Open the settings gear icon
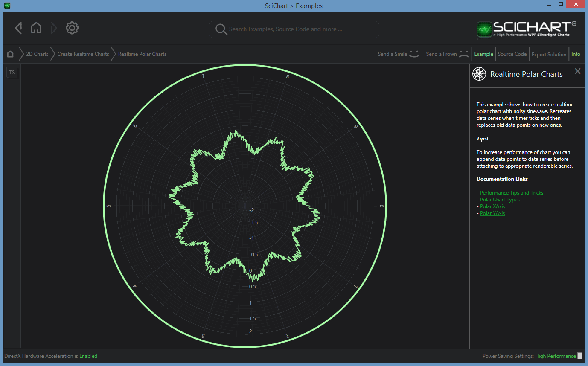This screenshot has height=366, width=588. pos(72,28)
